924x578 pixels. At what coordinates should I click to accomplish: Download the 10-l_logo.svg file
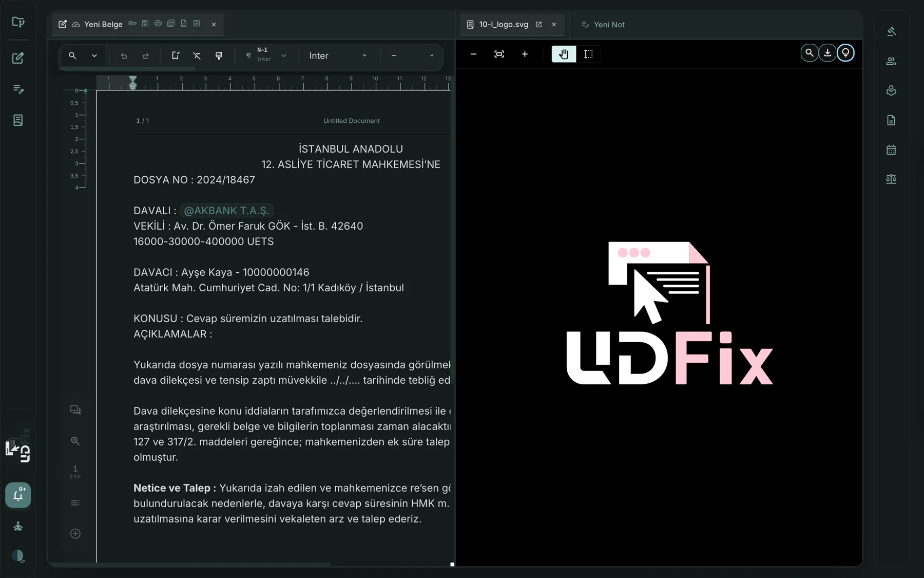pos(827,53)
